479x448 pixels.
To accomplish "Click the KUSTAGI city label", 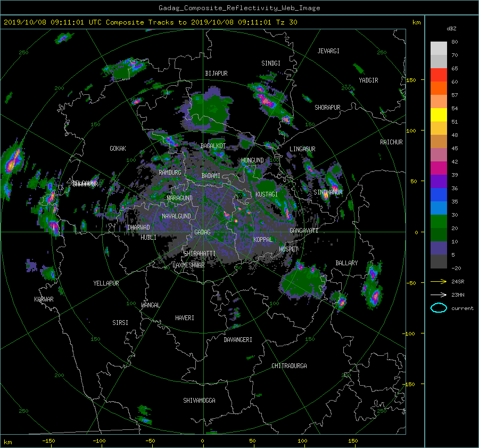I will click(x=267, y=194).
